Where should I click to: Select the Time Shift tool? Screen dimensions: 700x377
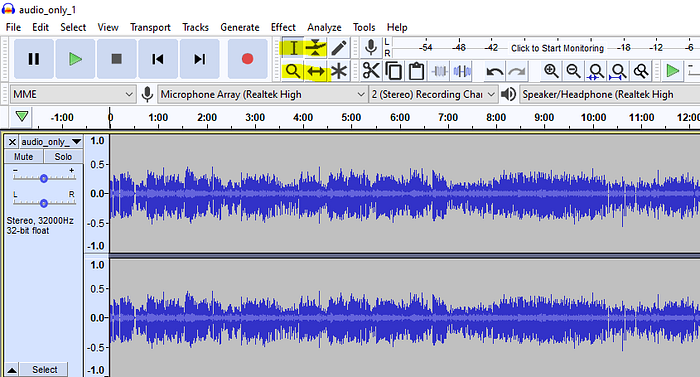[316, 71]
